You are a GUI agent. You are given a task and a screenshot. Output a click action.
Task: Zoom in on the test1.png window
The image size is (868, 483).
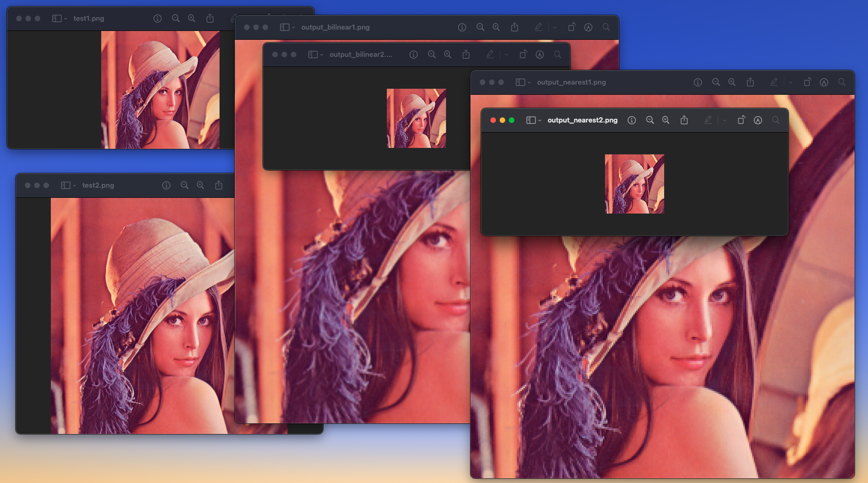[191, 18]
